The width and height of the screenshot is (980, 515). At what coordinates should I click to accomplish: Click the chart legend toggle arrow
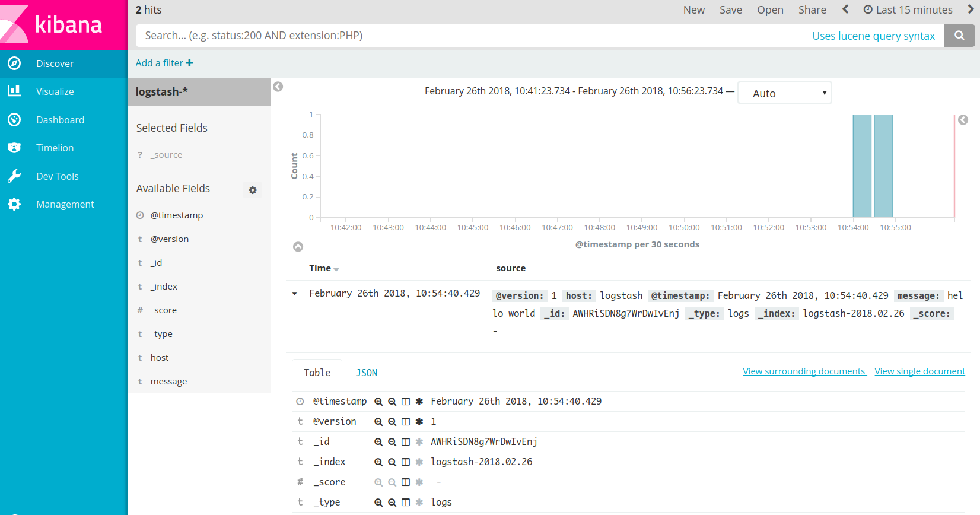tap(963, 120)
